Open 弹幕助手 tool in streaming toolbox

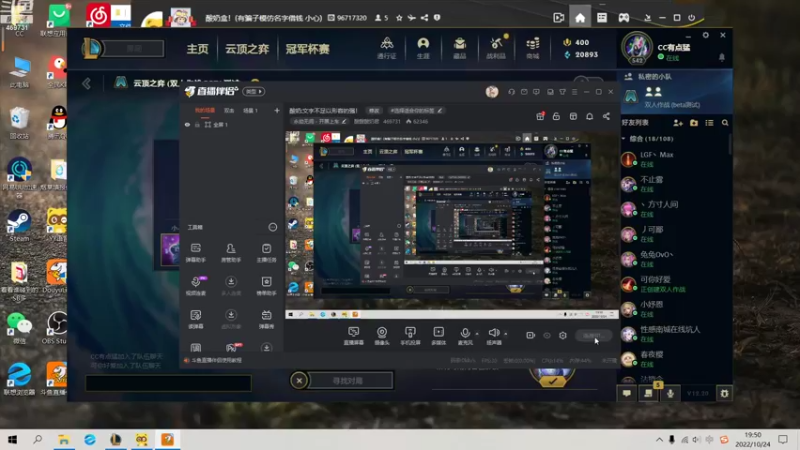195,253
